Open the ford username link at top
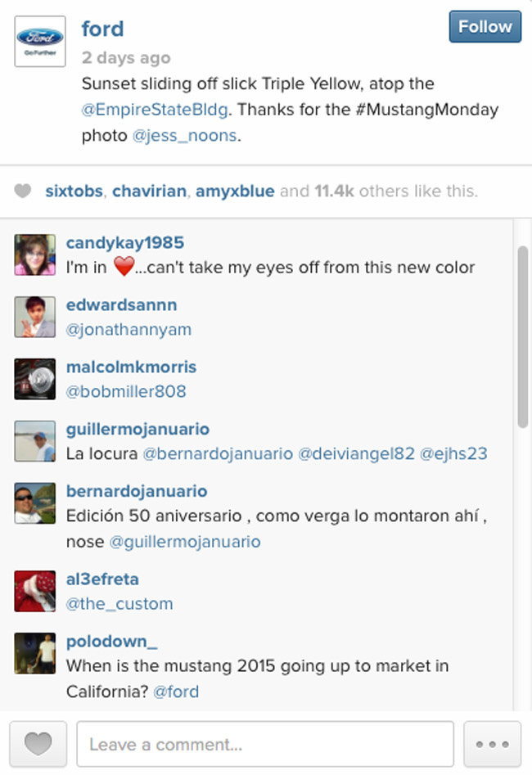Screen dimensions: 532x775 point(102,29)
